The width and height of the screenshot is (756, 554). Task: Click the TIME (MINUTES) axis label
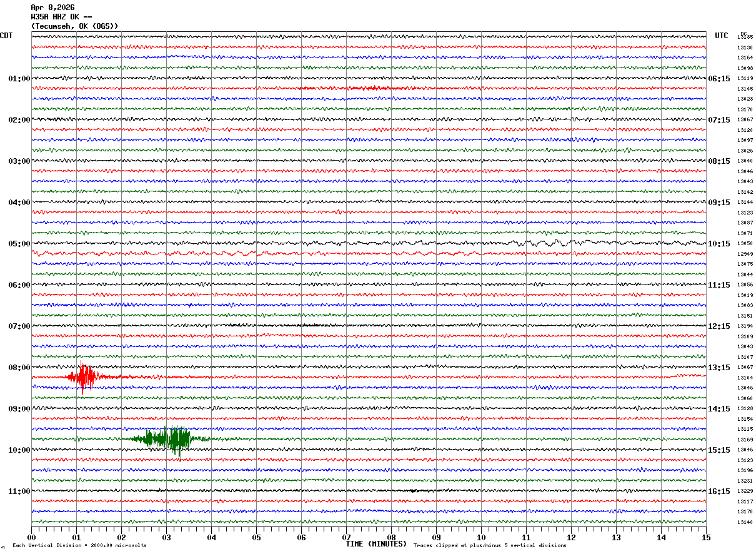coord(376,544)
